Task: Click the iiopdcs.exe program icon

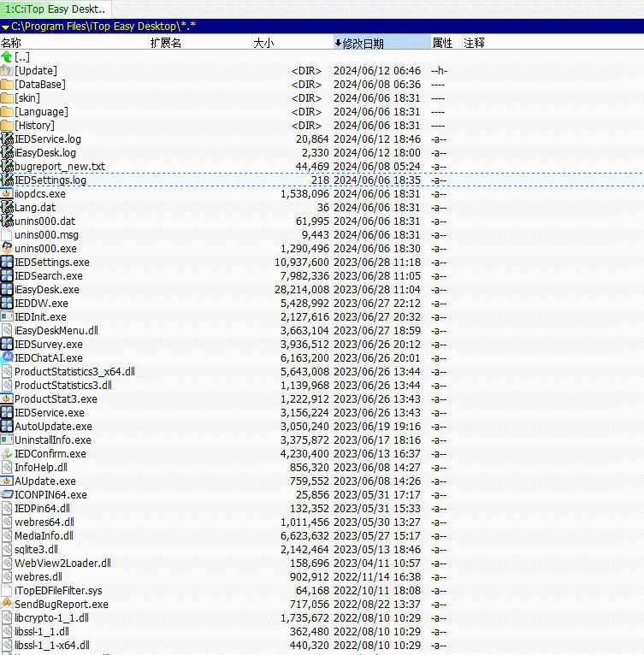Action: [7, 194]
